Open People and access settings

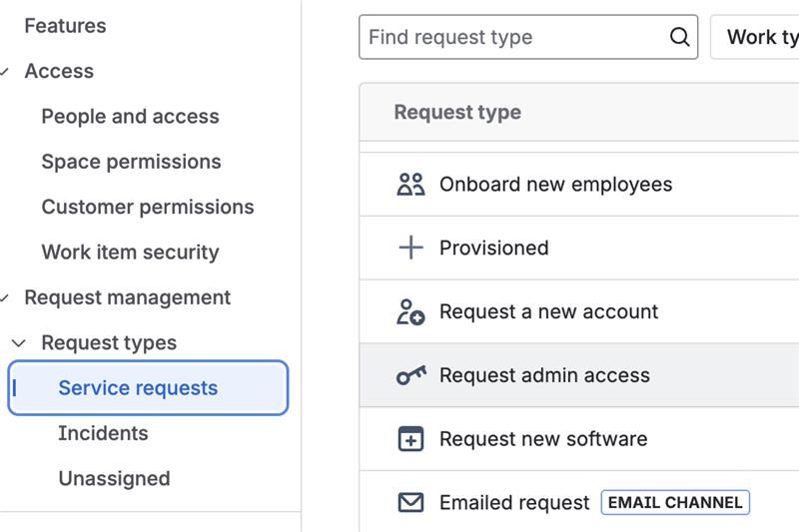130,117
